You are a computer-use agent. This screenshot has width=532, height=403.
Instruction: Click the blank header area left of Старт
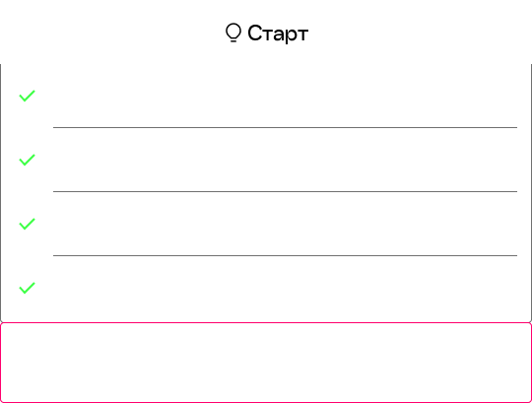coord(112,33)
